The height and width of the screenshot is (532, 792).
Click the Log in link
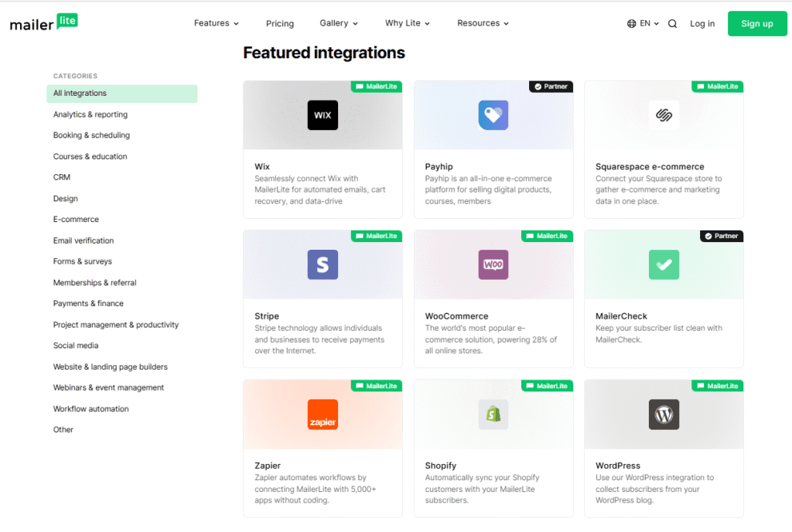702,24
